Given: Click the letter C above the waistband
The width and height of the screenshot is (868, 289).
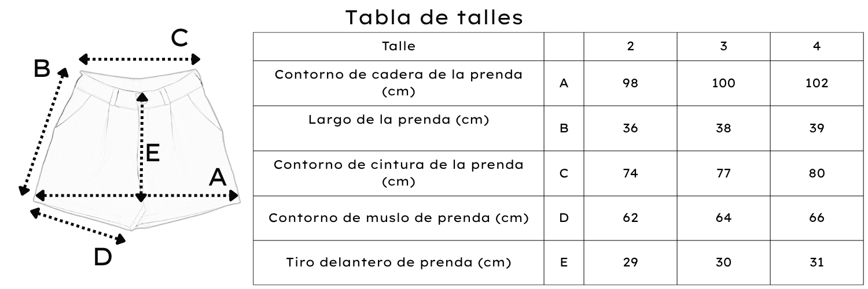Looking at the screenshot, I should tap(179, 39).
